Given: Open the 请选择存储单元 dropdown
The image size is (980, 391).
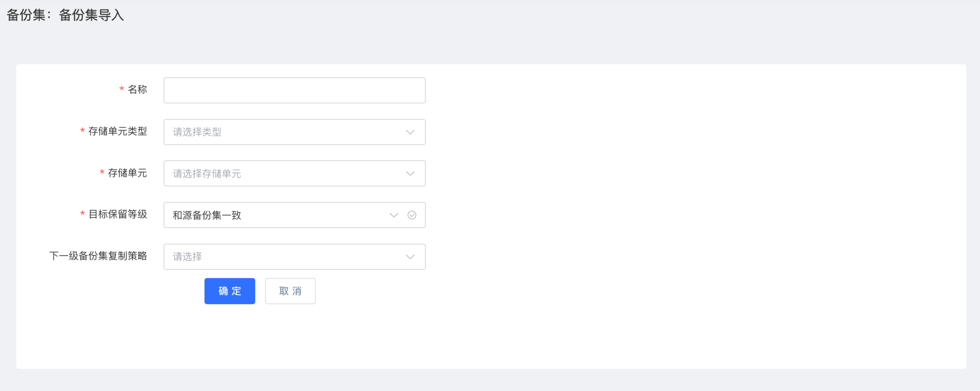Looking at the screenshot, I should (x=281, y=174).
